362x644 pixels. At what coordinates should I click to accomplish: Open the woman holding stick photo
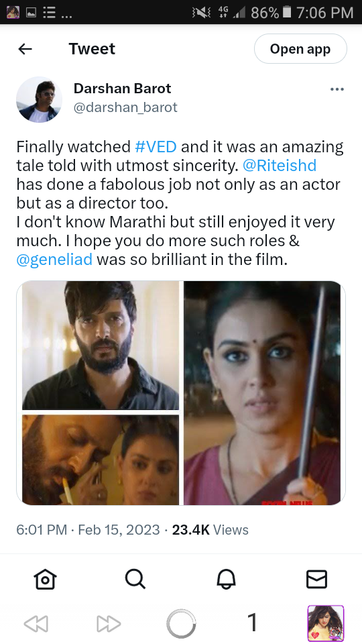[x=262, y=393]
